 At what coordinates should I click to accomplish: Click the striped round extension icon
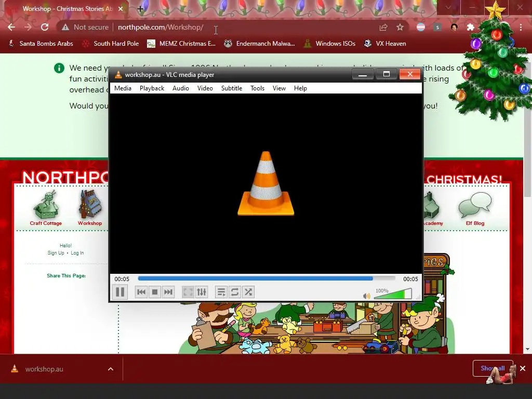(421, 27)
